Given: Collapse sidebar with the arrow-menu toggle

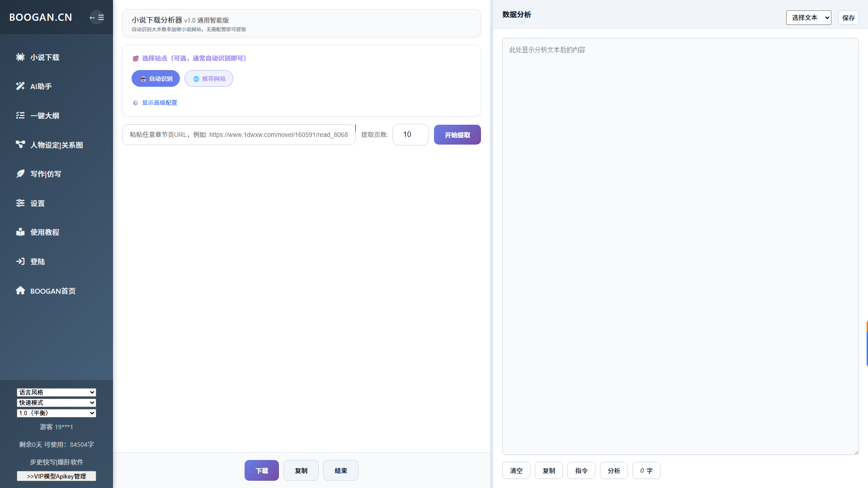Looking at the screenshot, I should [96, 17].
